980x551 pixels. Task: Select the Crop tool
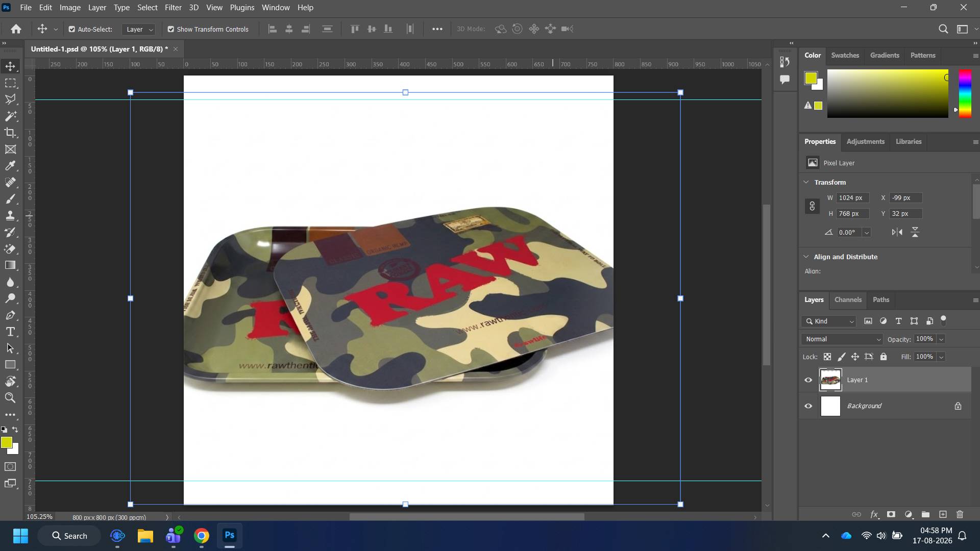point(10,133)
